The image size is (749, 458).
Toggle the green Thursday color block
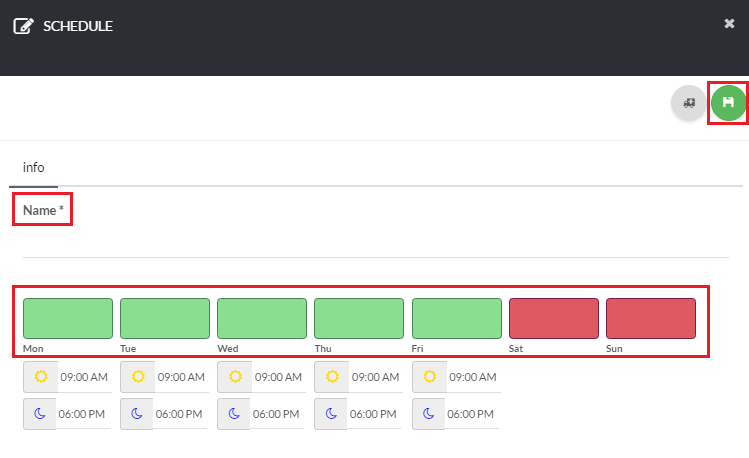[x=359, y=318]
